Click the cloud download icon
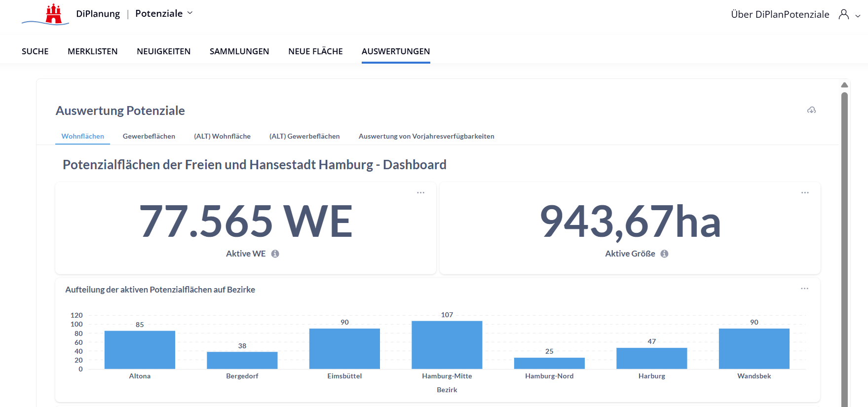The height and width of the screenshot is (407, 868). [811, 110]
